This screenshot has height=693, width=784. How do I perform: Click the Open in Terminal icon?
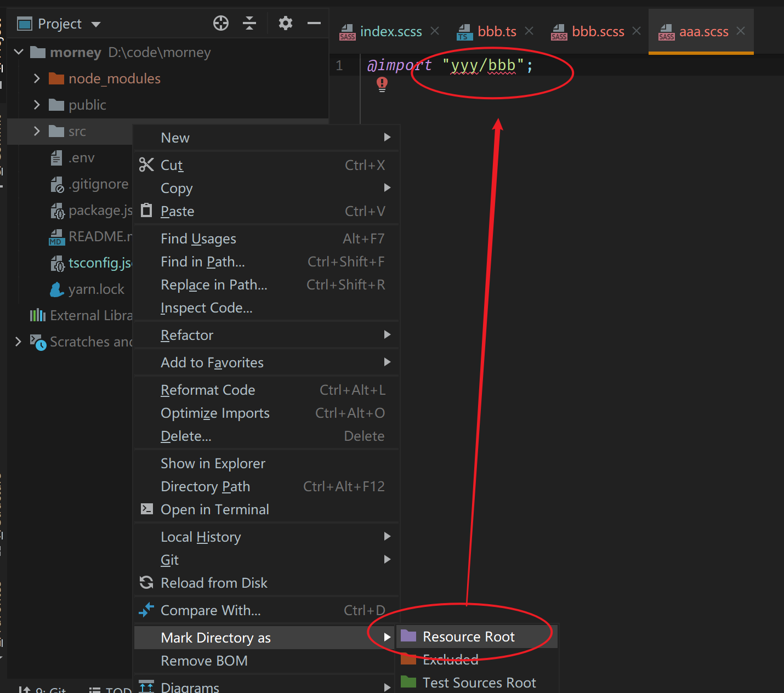point(146,509)
